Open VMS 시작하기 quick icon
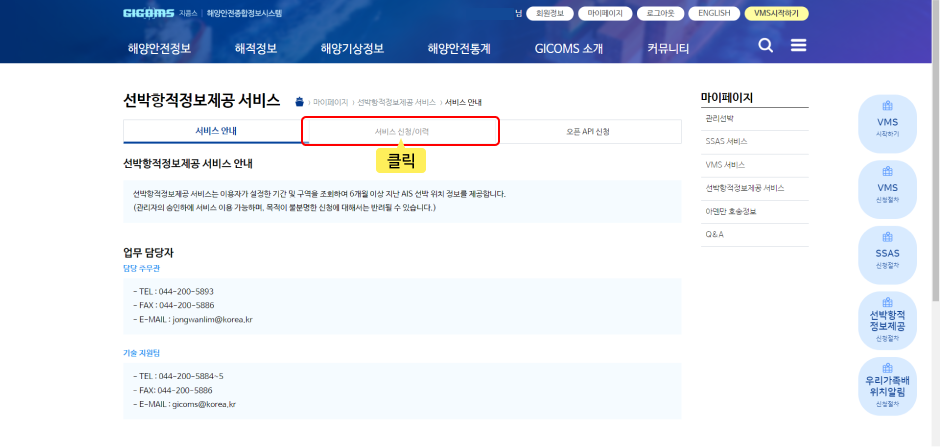940x447 pixels. coord(887,122)
